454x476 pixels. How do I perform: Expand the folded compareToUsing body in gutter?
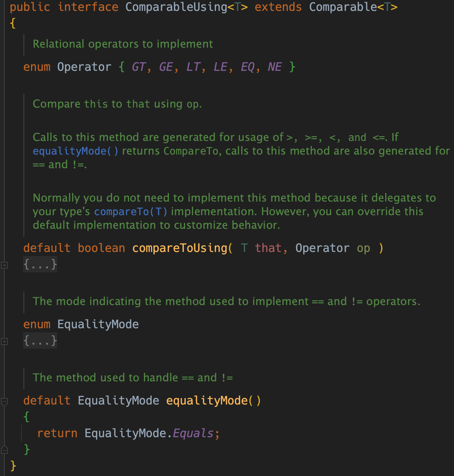coord(4,265)
